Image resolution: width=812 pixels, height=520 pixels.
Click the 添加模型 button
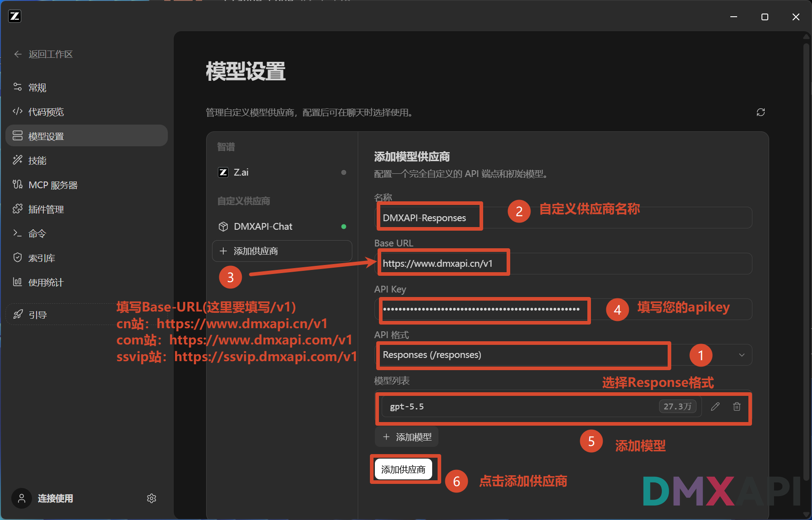406,437
